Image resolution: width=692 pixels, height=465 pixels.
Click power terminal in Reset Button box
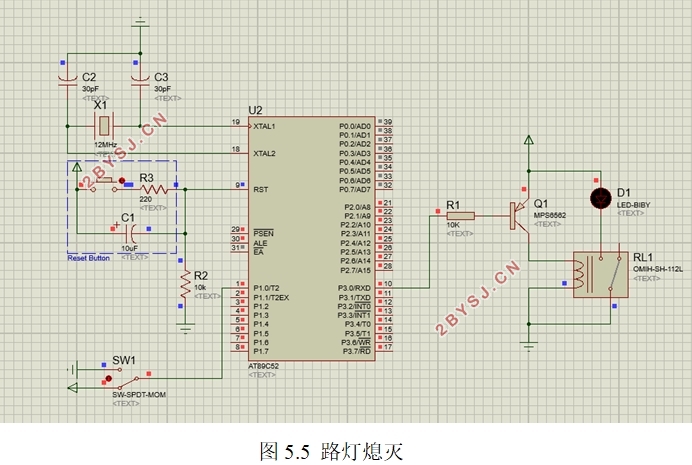[77, 167]
